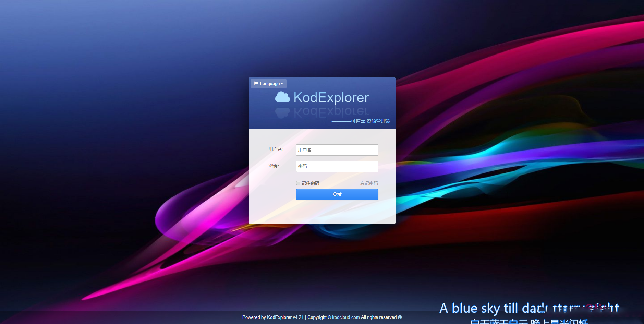This screenshot has height=324, width=644.
Task: Click the Powered by KodExplorer v4.21 text
Action: point(273,317)
